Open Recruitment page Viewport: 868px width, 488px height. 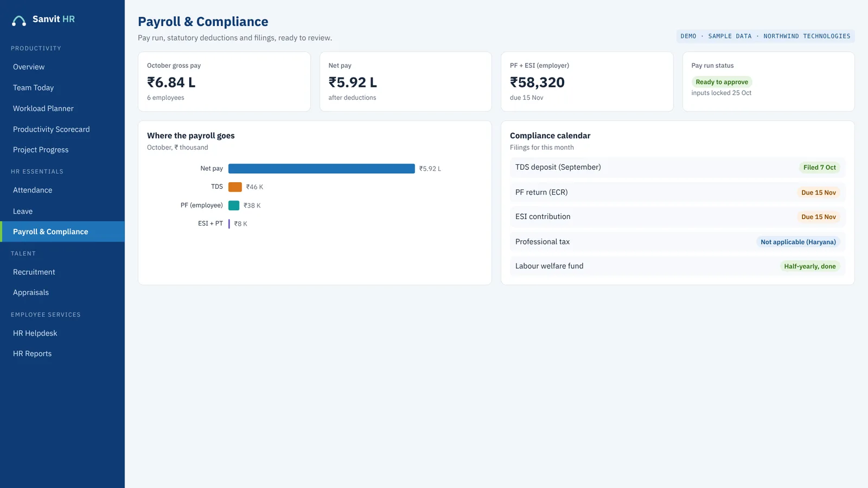click(62, 272)
